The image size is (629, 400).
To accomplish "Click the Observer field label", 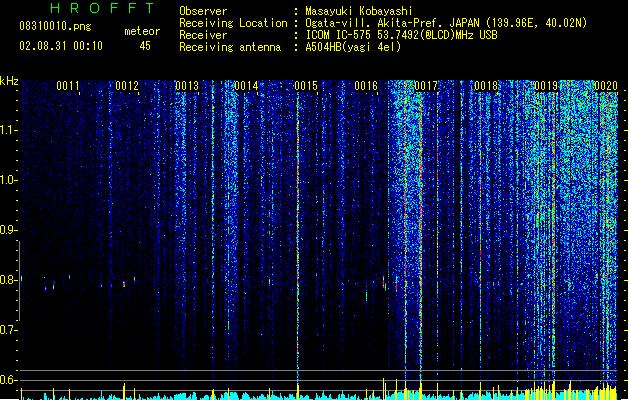I will (203, 11).
